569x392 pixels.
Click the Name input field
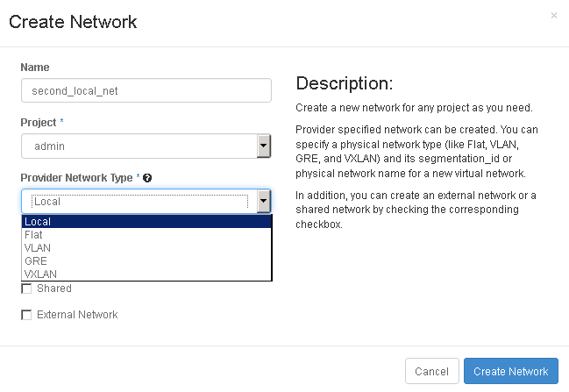[146, 90]
